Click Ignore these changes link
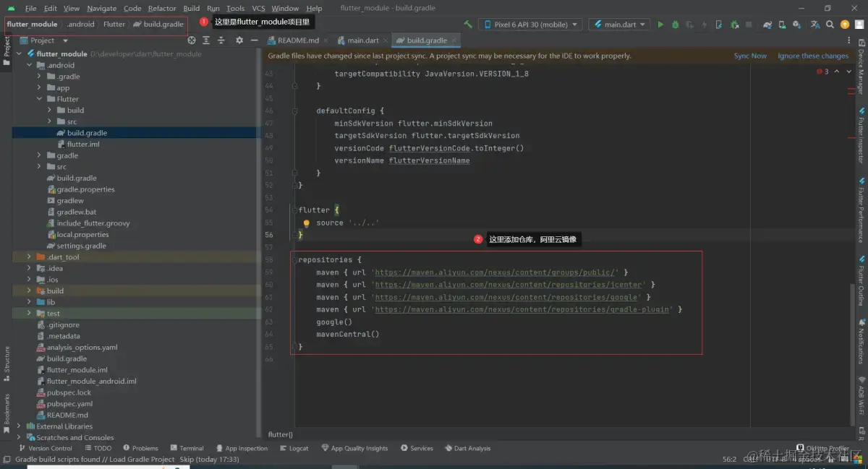The height and width of the screenshot is (469, 868). click(x=813, y=56)
